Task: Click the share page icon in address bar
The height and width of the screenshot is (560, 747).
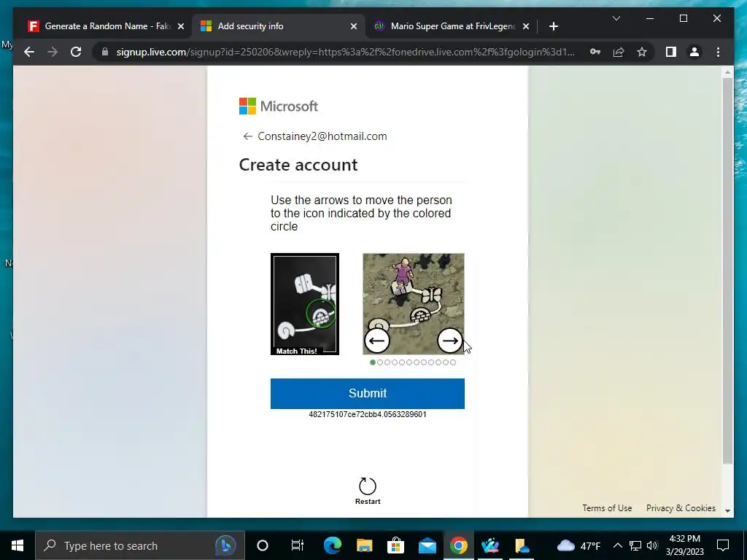Action: (619, 52)
